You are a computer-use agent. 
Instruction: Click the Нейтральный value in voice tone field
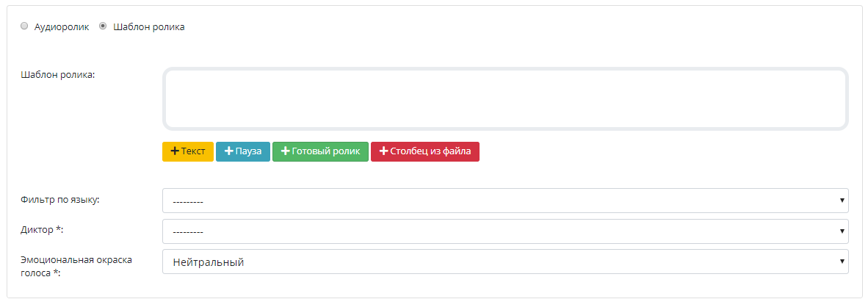tap(208, 262)
